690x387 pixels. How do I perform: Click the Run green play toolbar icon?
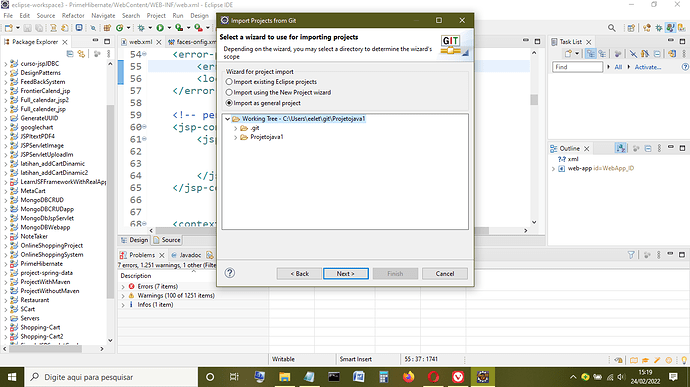(x=160, y=28)
